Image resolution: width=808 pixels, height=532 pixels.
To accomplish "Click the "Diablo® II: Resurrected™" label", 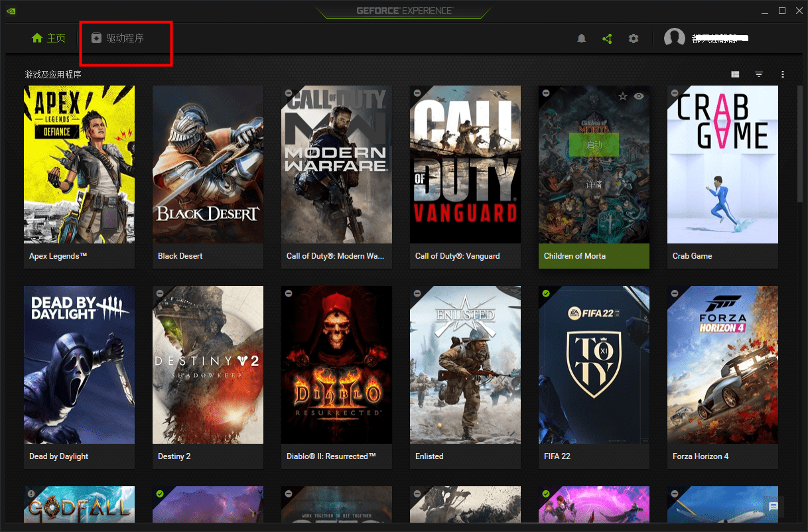I will coord(331,456).
